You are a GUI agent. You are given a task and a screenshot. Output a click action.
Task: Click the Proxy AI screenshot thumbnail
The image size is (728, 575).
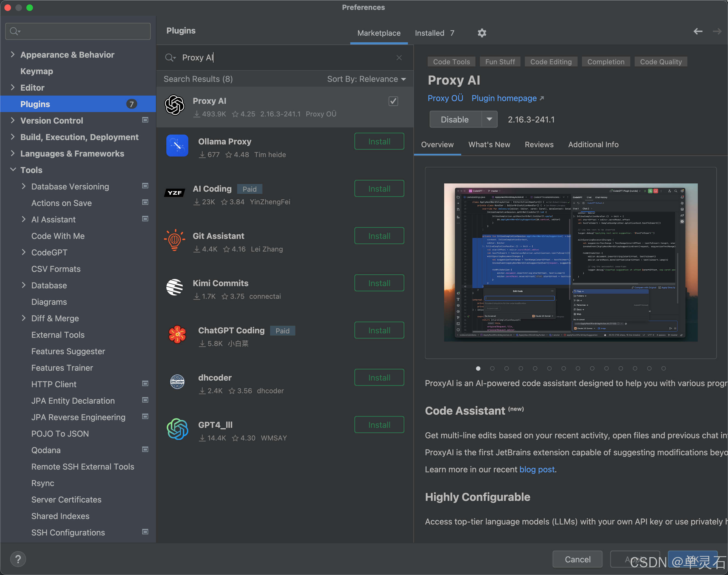tap(570, 263)
